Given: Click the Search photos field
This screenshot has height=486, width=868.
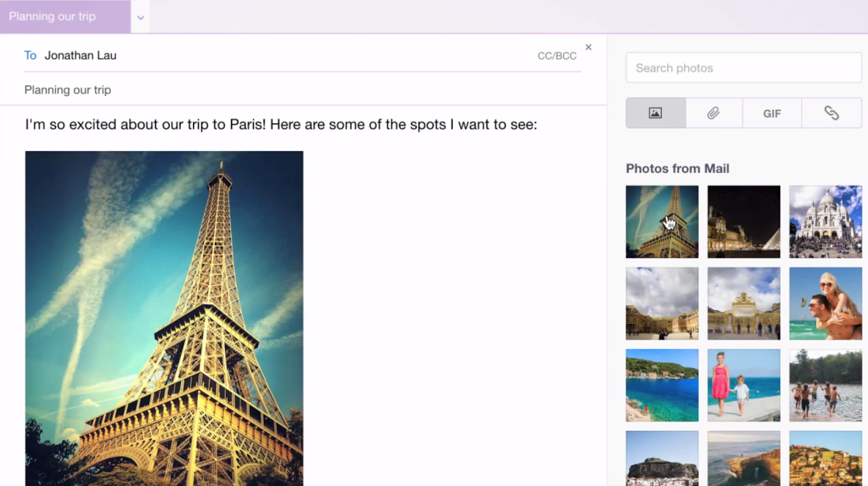Looking at the screenshot, I should [743, 68].
